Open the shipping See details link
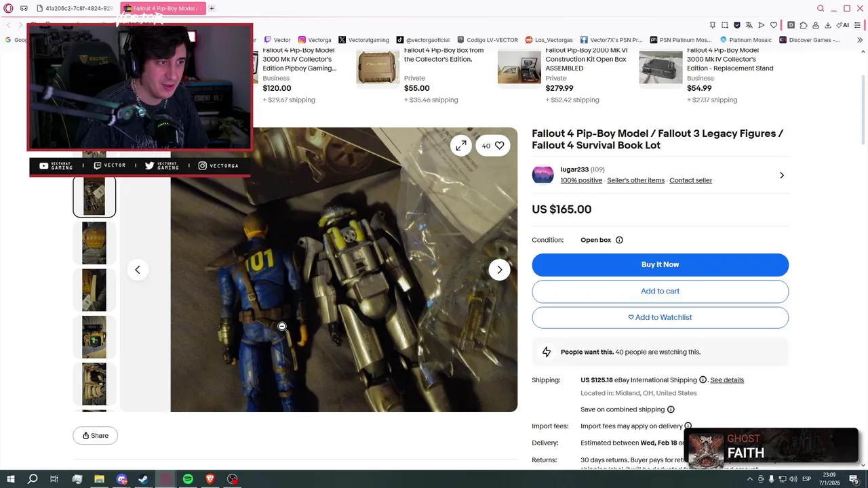Viewport: 868px width, 488px height. [x=727, y=380]
